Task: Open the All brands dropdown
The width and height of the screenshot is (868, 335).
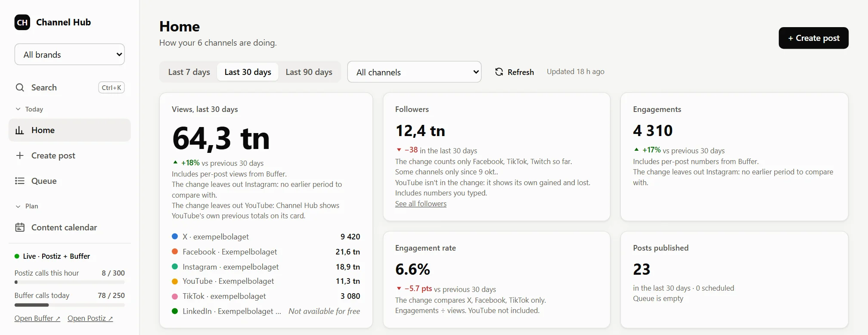Action: 70,55
